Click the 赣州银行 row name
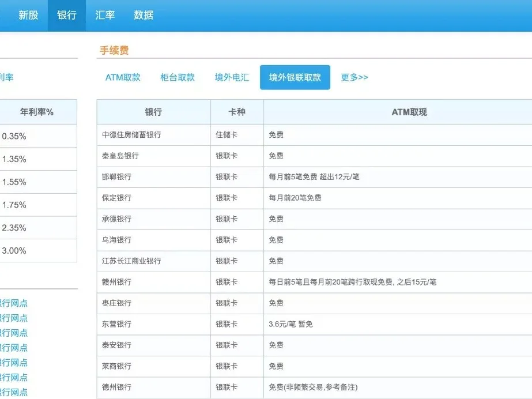This screenshot has width=532, height=399. click(x=116, y=282)
